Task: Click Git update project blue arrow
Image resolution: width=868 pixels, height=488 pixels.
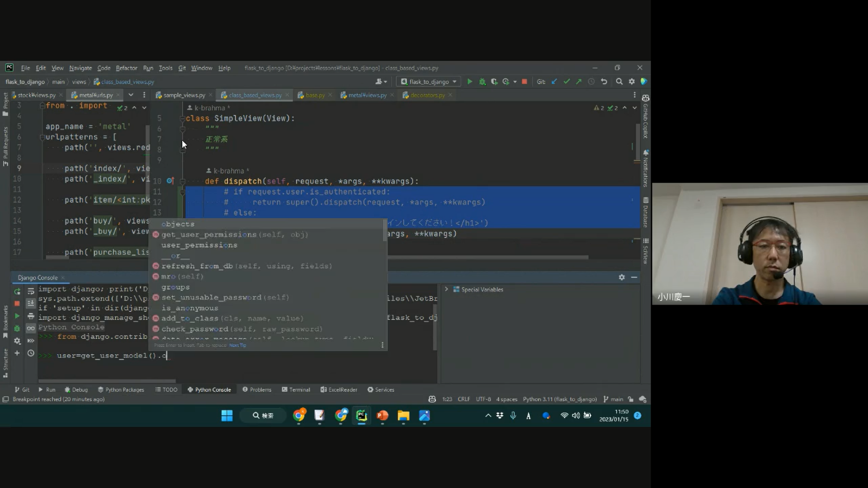Action: (x=554, y=82)
